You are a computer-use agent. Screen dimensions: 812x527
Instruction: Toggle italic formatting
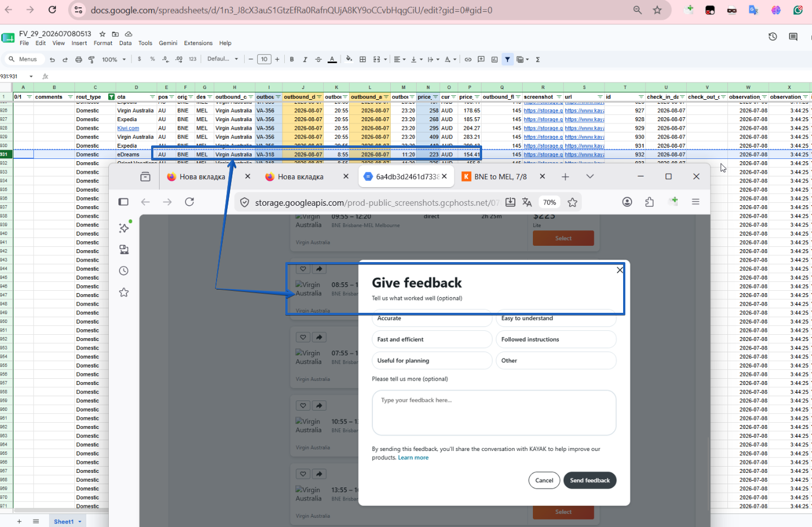click(x=305, y=59)
